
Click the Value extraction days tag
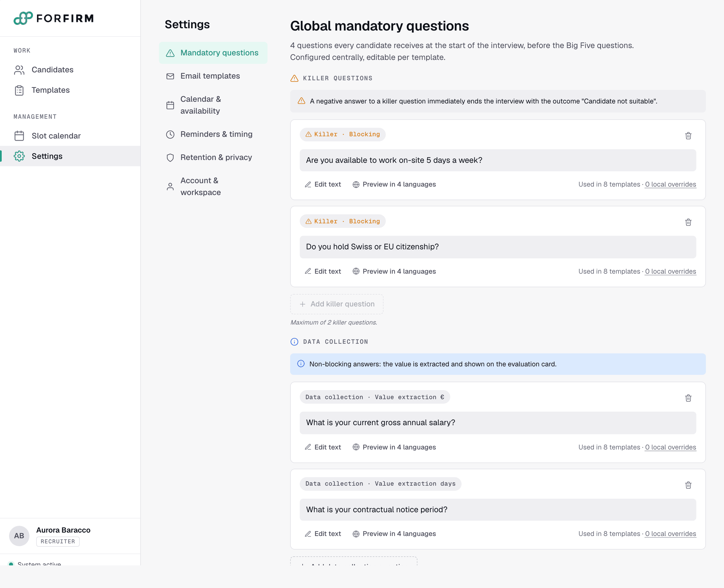[380, 484]
